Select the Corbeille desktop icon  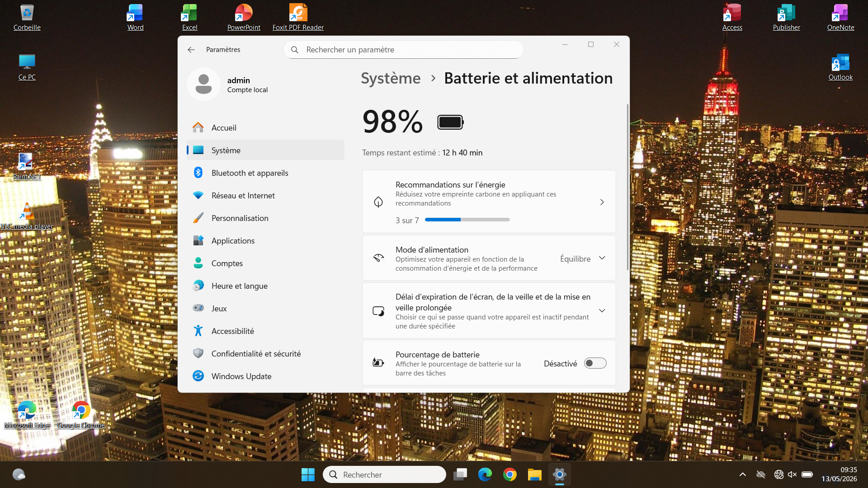[27, 17]
